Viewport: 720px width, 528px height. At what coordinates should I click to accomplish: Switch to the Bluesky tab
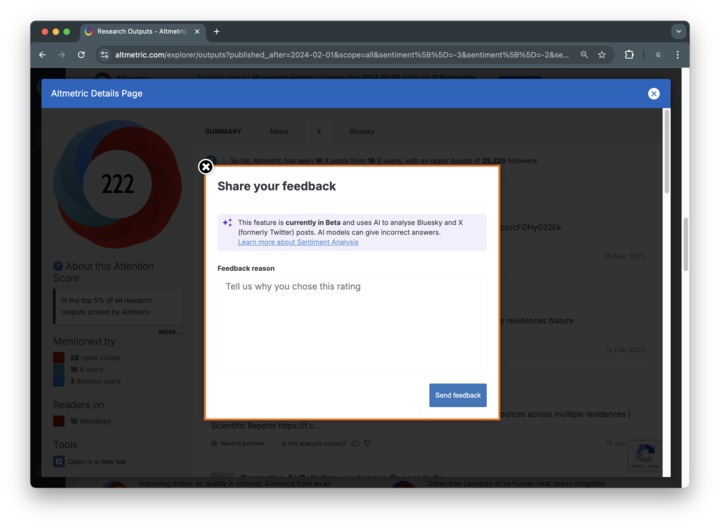(x=361, y=131)
